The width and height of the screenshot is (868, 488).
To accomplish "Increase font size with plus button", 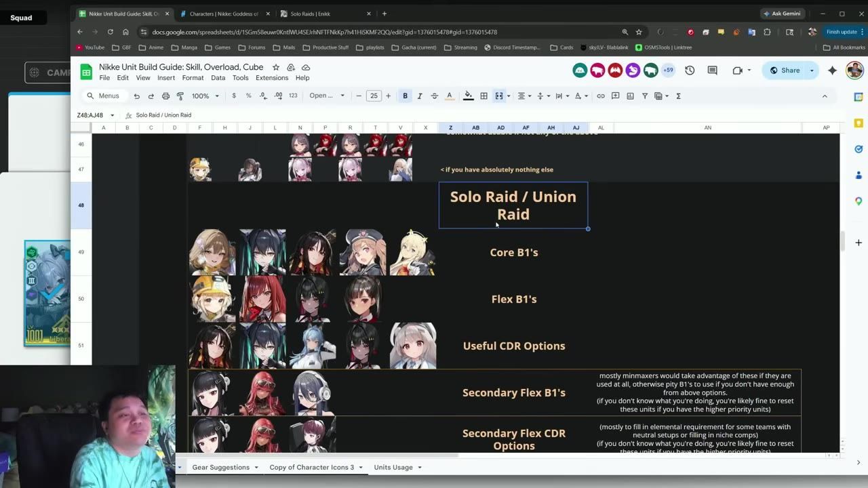I will (388, 96).
